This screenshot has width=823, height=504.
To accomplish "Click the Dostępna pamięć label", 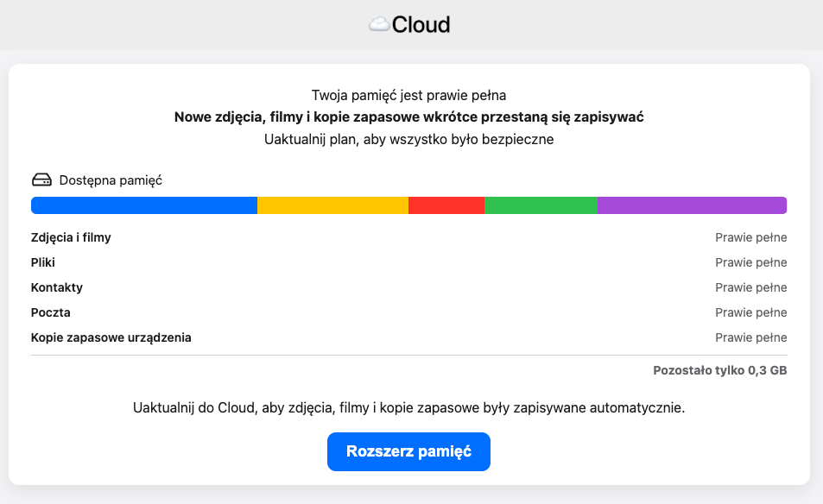I will click(111, 180).
